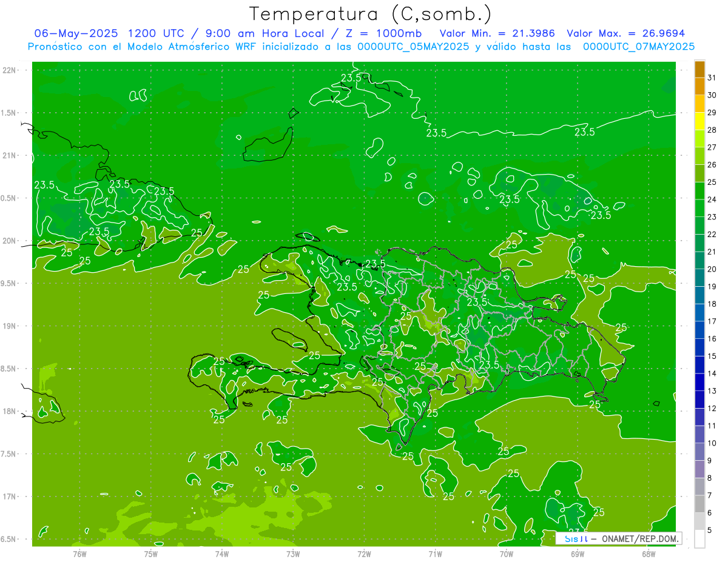Viewport: 728px width, 562px height.
Task: Click the '5' colorbar scale value
Action: 710,530
